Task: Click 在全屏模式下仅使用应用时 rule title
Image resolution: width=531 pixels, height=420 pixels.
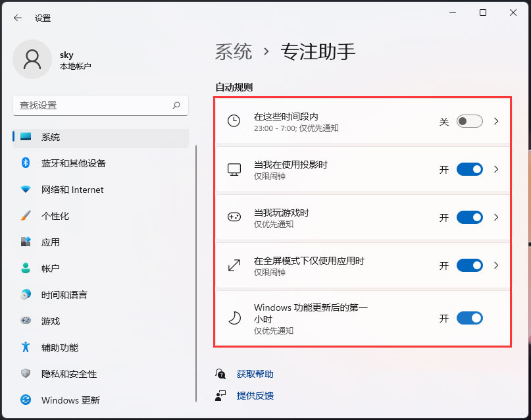Action: tap(309, 261)
